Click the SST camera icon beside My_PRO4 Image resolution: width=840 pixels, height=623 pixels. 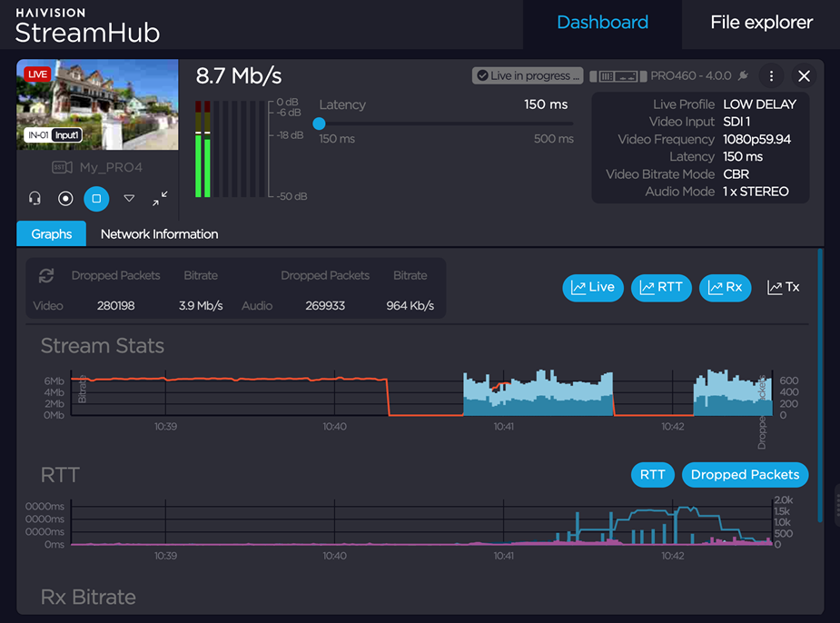tap(62, 168)
